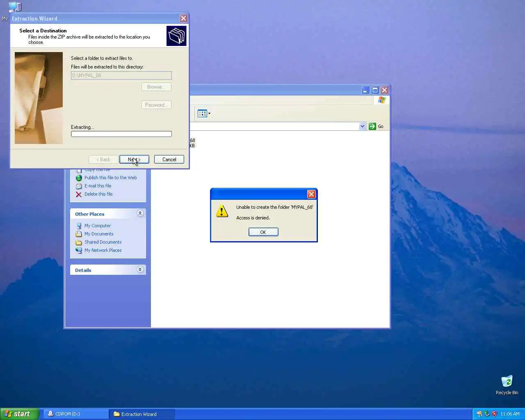Open My Network Places link

coord(103,250)
